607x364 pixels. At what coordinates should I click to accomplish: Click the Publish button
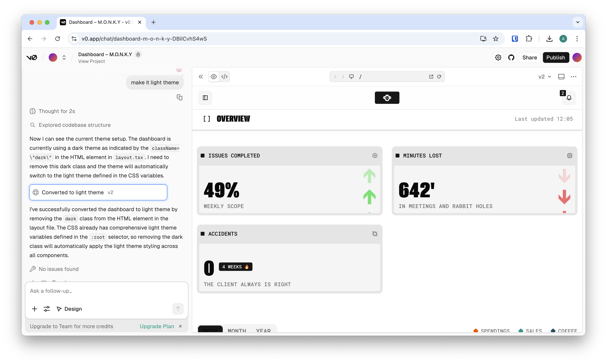pyautogui.click(x=556, y=58)
